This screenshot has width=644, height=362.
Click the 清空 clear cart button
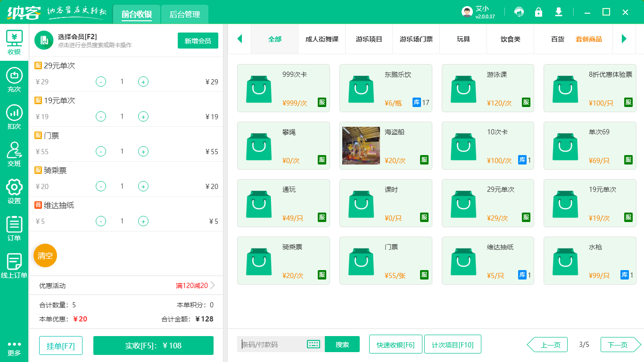coord(45,256)
